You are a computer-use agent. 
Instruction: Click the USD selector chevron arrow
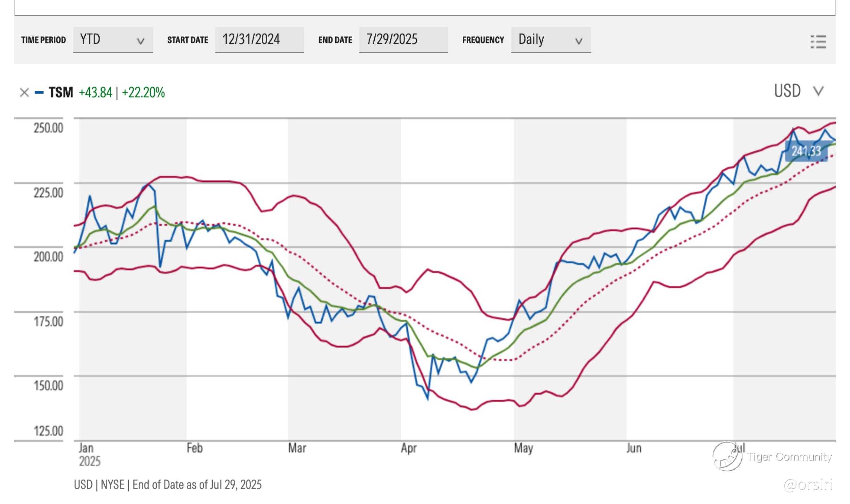(x=818, y=91)
